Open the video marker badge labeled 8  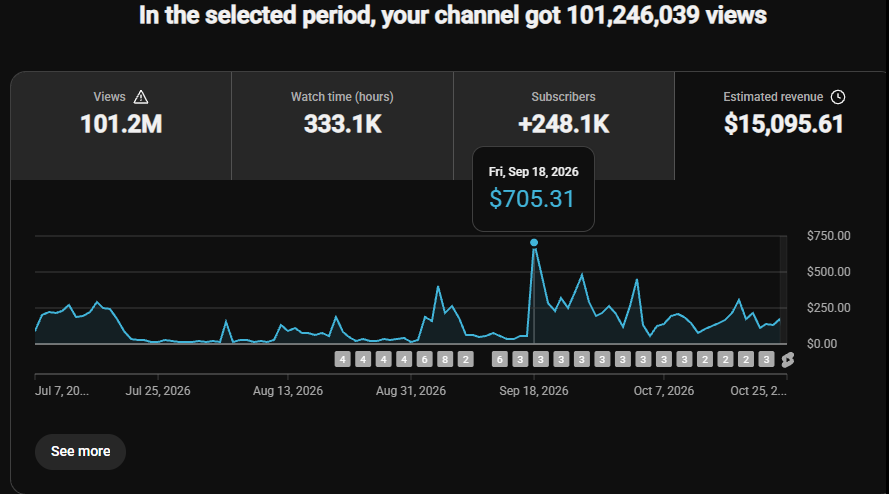pos(445,359)
